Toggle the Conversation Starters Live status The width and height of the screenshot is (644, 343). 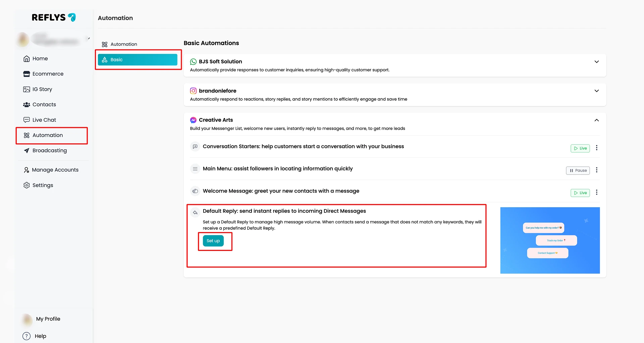pos(580,148)
